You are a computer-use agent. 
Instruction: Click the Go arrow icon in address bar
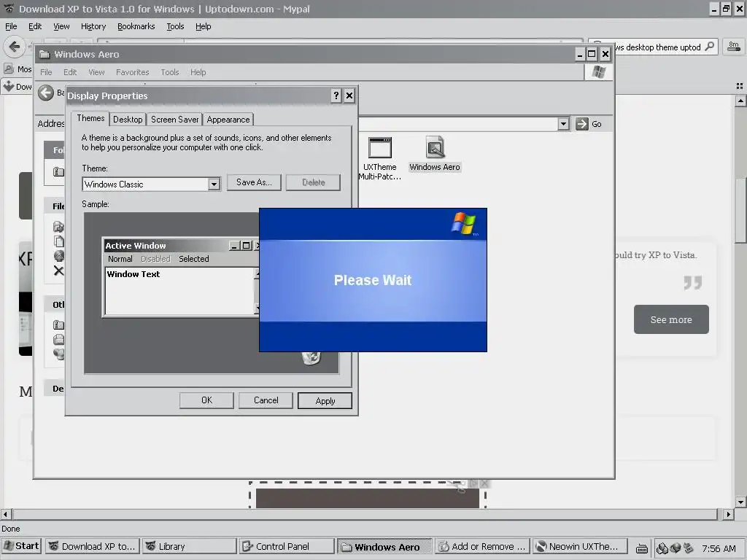click(x=581, y=124)
